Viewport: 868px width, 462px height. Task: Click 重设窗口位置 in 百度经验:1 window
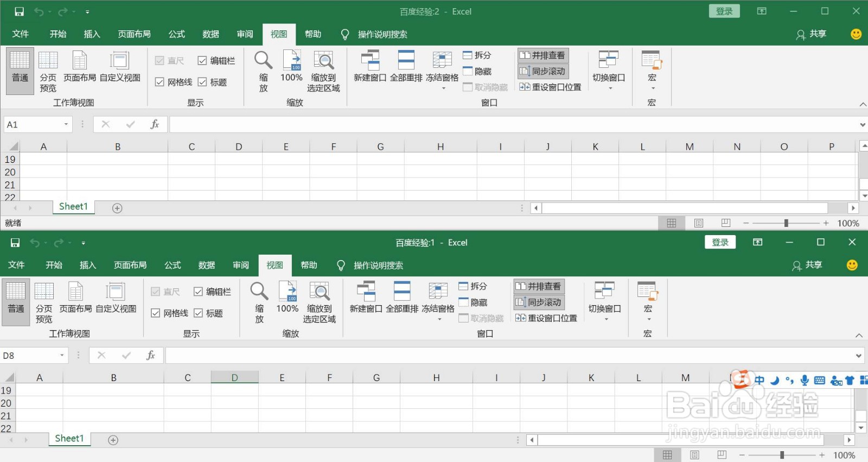546,318
